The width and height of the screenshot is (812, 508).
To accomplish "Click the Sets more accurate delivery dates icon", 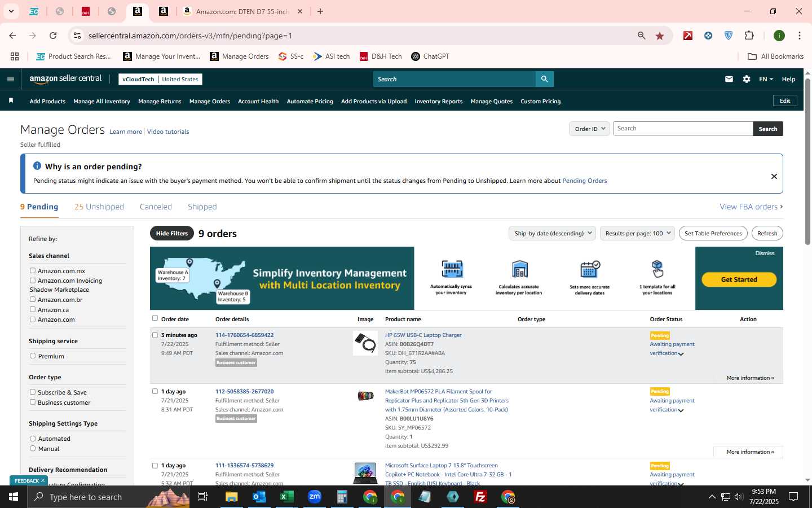I will tap(590, 269).
